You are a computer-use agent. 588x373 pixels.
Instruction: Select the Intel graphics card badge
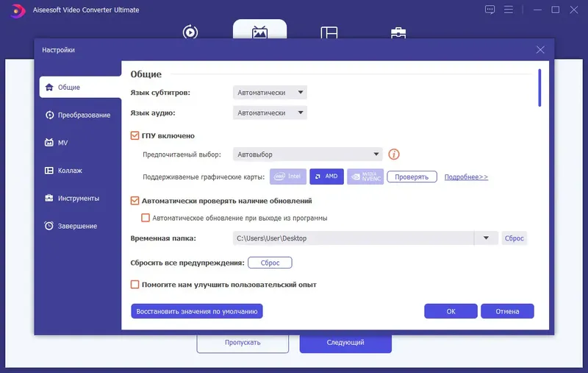(288, 177)
